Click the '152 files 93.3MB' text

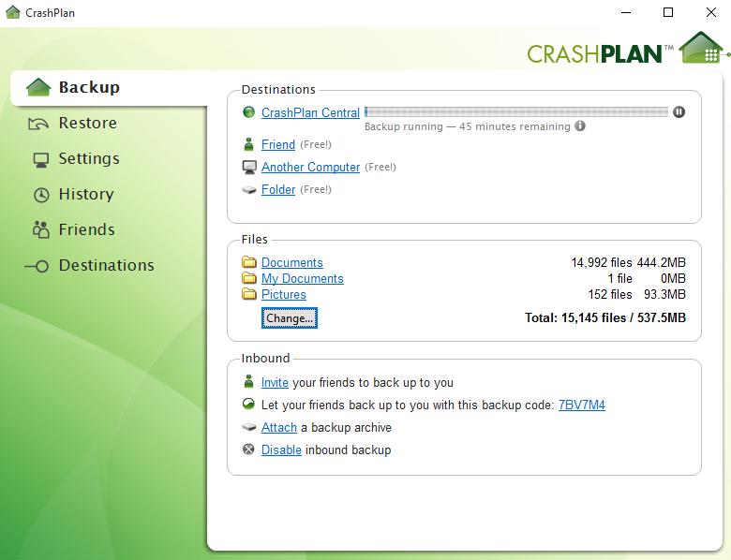637,294
